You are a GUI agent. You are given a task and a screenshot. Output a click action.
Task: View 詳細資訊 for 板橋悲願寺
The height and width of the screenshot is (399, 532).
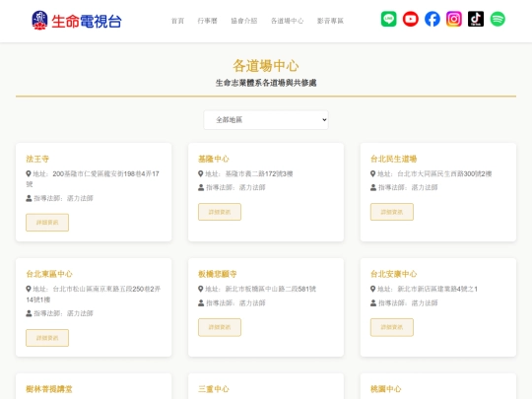pos(220,327)
